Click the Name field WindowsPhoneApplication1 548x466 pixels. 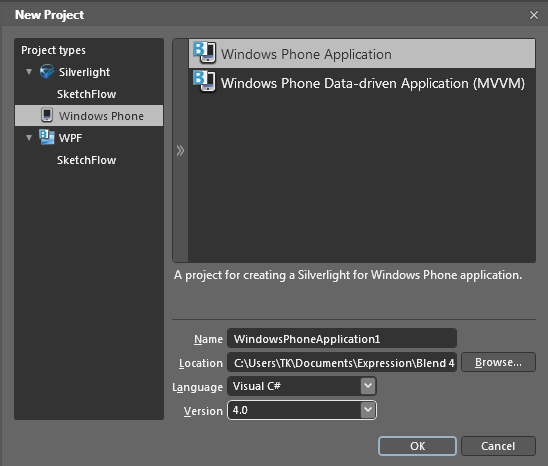pos(342,338)
